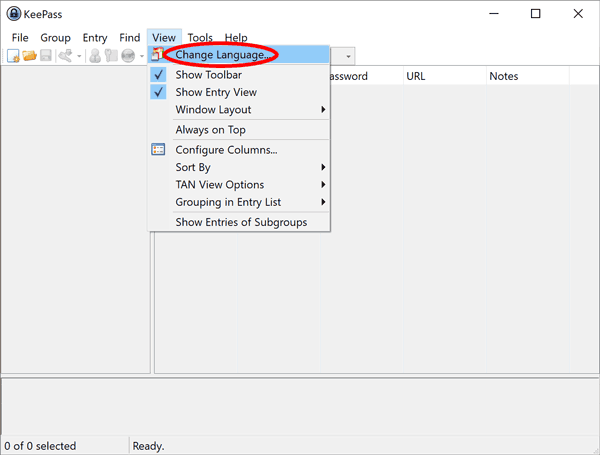This screenshot has width=600, height=455.
Task: Open the globe icon's dropdown arrow
Action: (x=142, y=56)
